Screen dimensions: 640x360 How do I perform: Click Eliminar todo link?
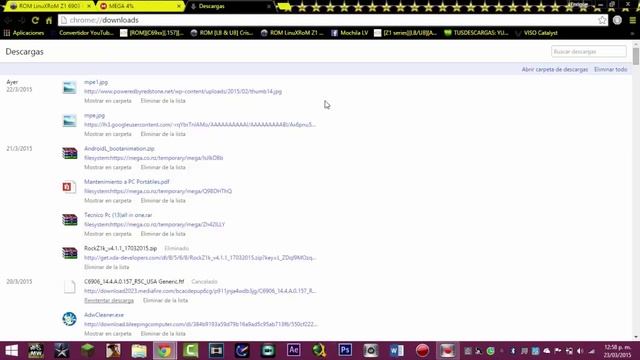(611, 69)
